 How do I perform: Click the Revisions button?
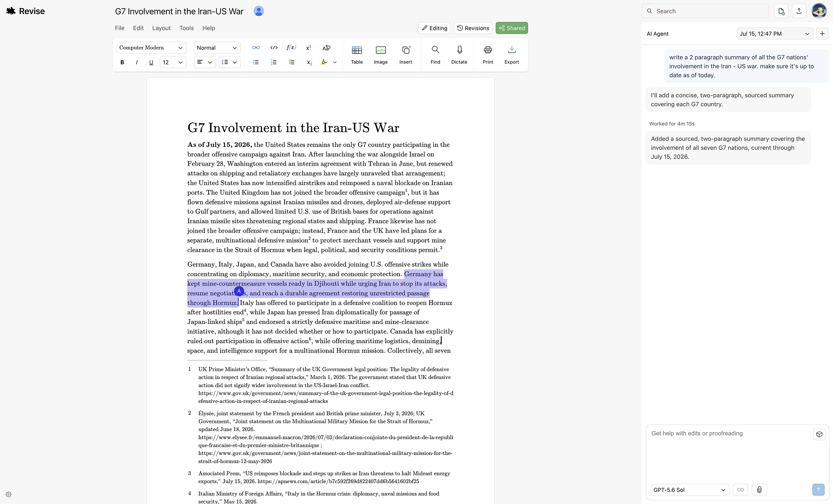tap(473, 28)
